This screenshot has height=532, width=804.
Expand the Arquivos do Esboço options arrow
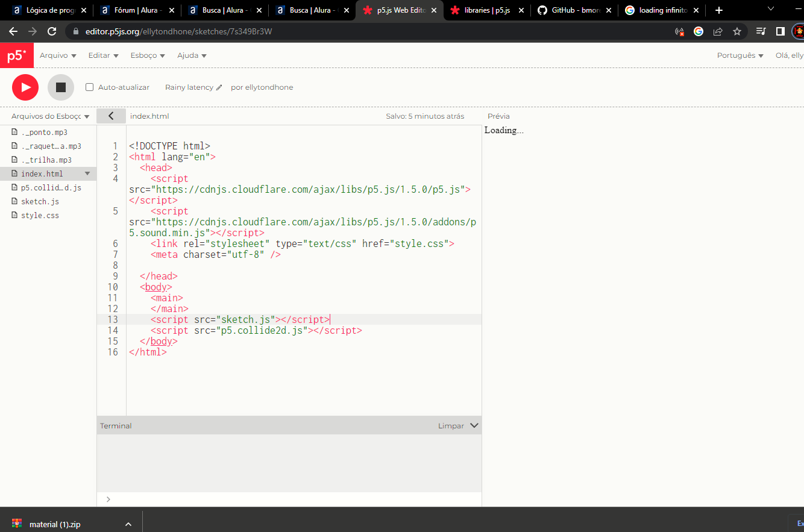87,116
